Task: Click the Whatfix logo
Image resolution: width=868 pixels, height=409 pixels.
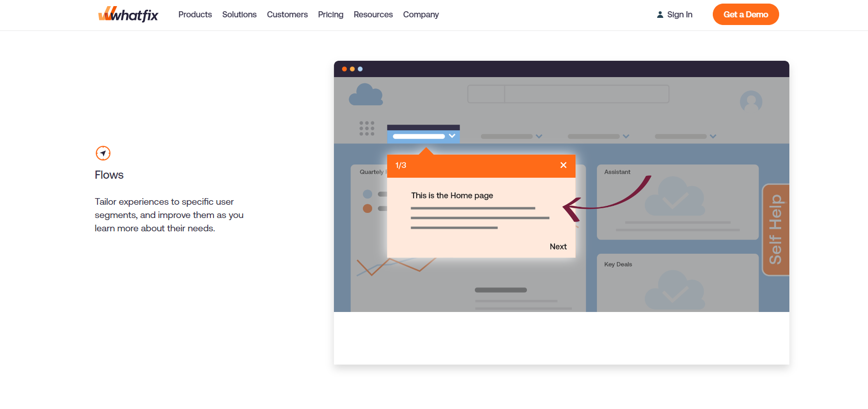Action: 128,14
